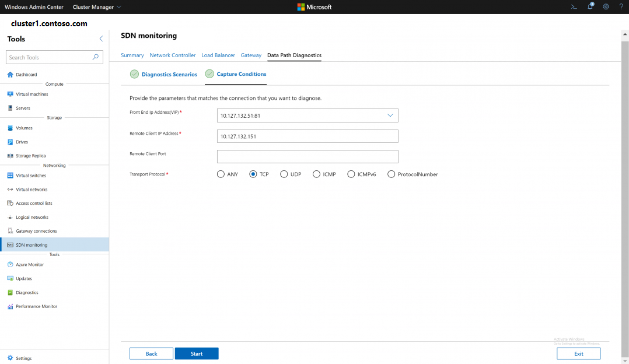The image size is (629, 364).
Task: Click the scrollbar up arrow
Action: (x=625, y=34)
